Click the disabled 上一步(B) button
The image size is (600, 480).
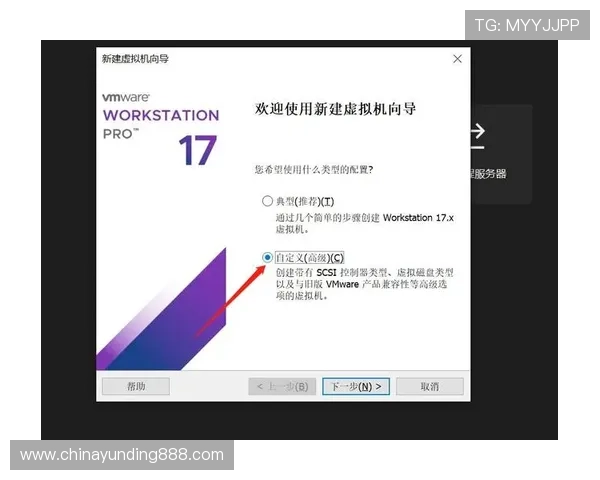tap(282, 387)
